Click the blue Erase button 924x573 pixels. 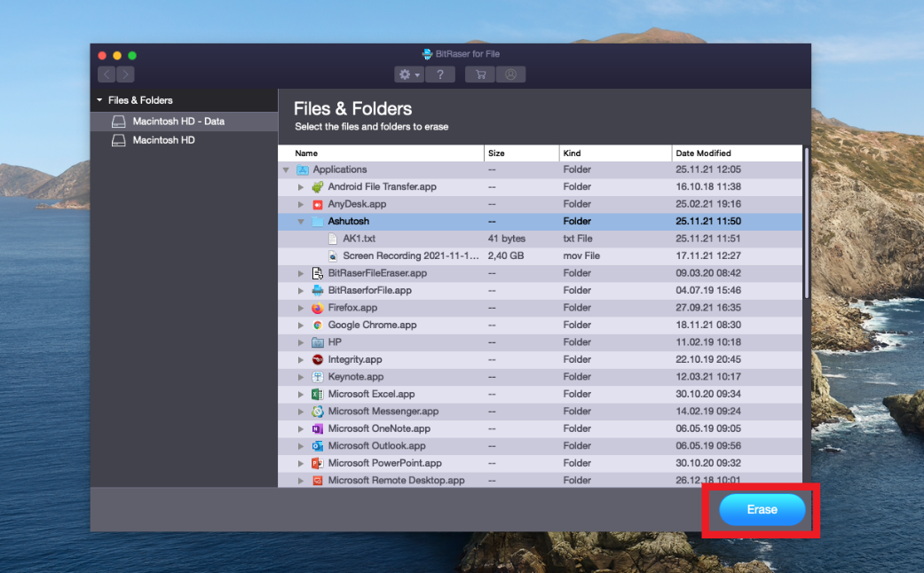coord(762,509)
